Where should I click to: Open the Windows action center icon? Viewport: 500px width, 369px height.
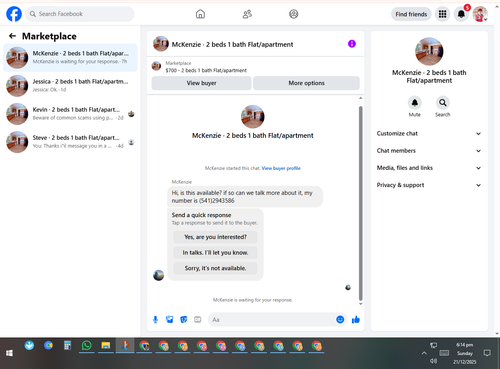click(487, 353)
